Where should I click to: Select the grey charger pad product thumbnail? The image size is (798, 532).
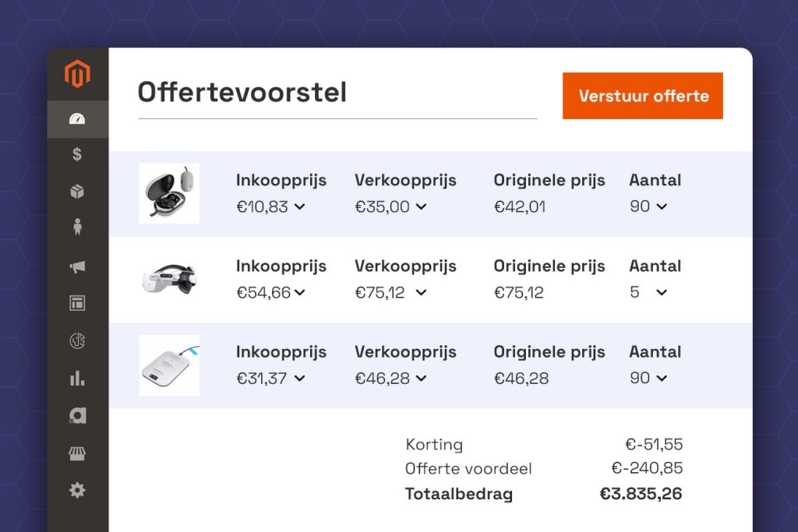[169, 365]
